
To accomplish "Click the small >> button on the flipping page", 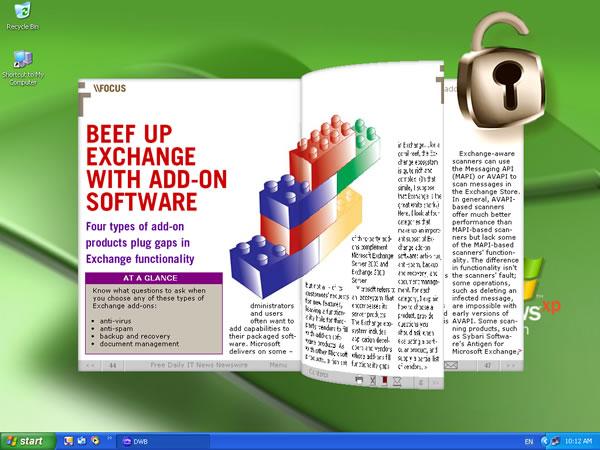I will [435, 382].
